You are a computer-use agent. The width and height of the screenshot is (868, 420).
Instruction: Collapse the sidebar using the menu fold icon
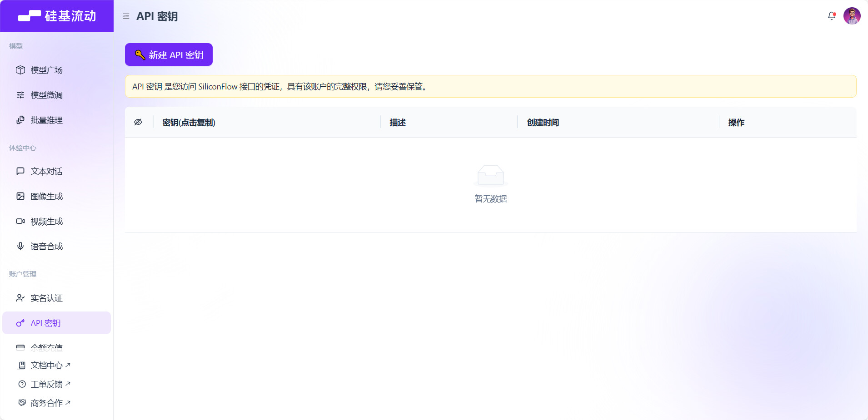pyautogui.click(x=126, y=16)
